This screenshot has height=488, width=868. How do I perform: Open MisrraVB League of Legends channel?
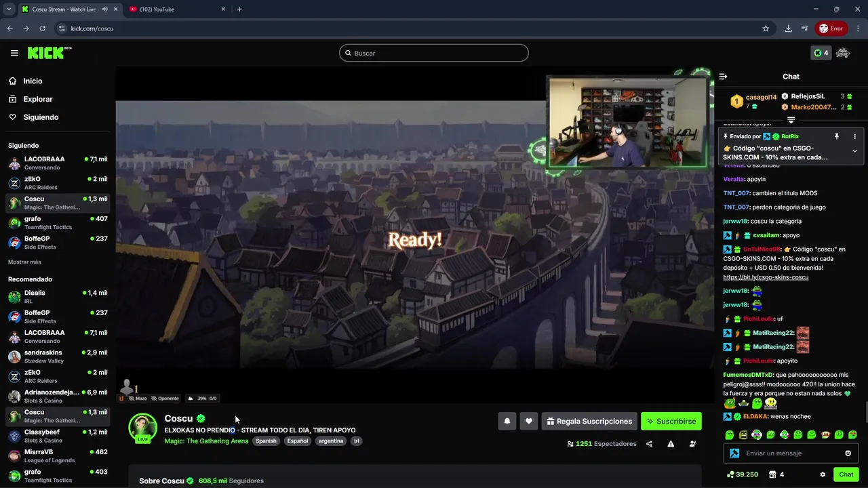point(58,455)
